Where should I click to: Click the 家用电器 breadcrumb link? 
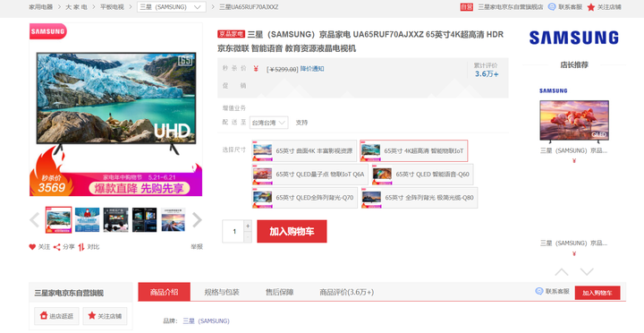click(x=40, y=7)
